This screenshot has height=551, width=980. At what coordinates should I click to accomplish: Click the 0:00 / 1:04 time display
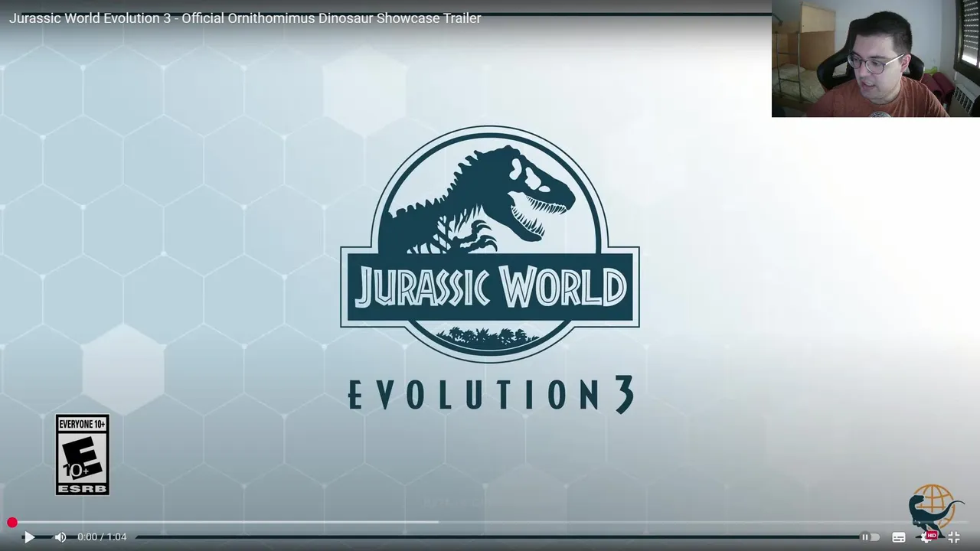pyautogui.click(x=102, y=537)
